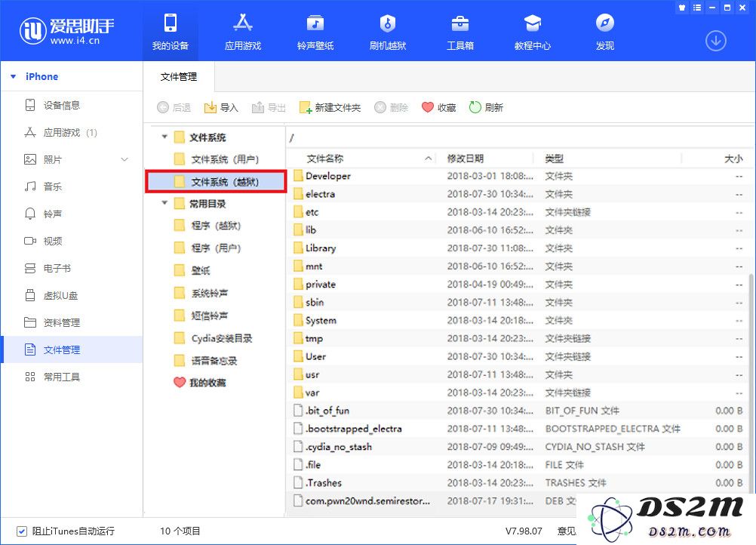Open 发现 discover section
The height and width of the screenshot is (545, 756).
[x=604, y=32]
